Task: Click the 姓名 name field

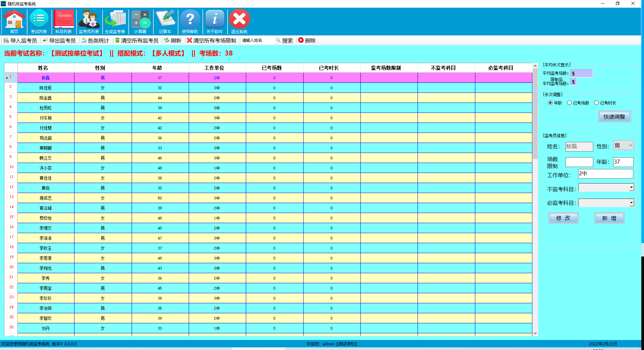Action: point(579,147)
